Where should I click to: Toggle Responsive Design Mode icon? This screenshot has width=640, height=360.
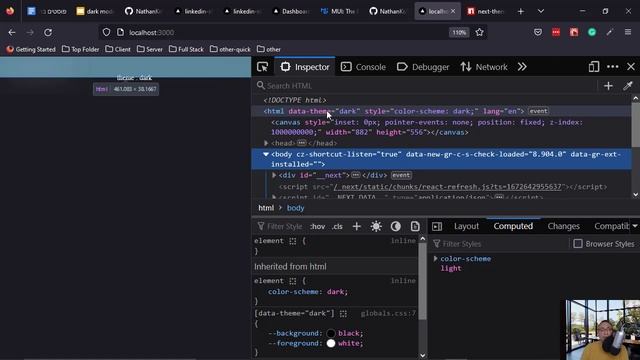pyautogui.click(x=593, y=67)
